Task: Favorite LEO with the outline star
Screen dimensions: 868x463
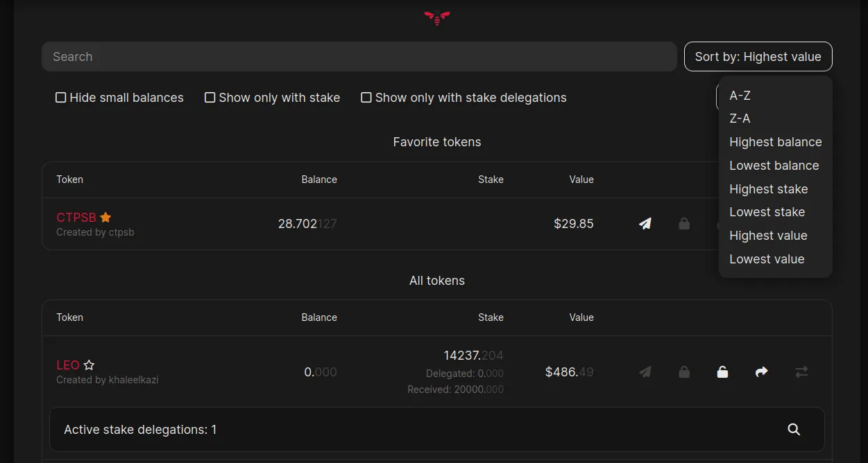Action: tap(89, 365)
